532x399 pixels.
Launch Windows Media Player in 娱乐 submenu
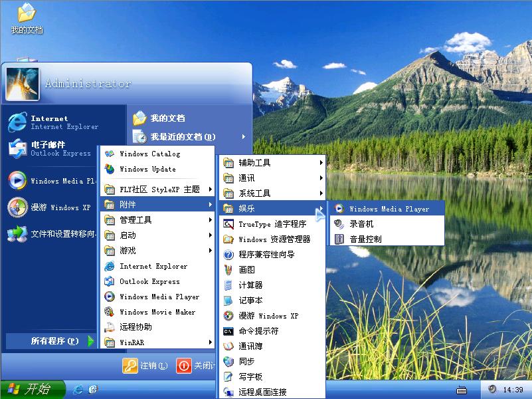(x=387, y=209)
